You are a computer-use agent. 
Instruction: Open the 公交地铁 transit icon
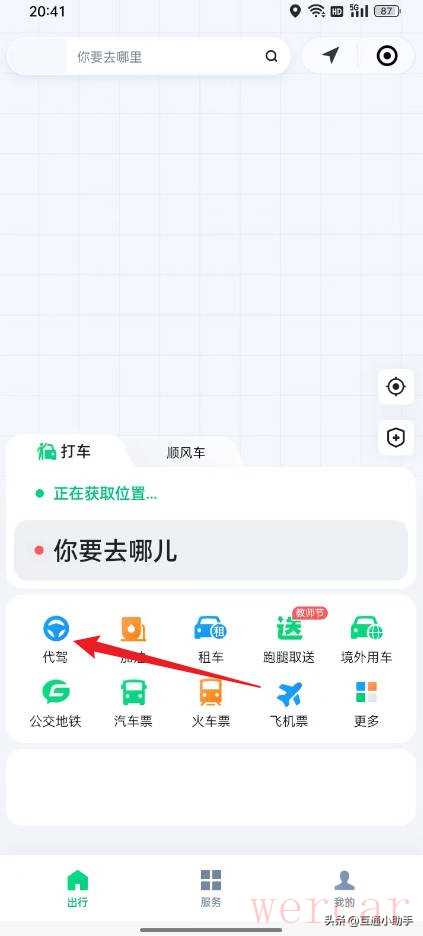56,692
